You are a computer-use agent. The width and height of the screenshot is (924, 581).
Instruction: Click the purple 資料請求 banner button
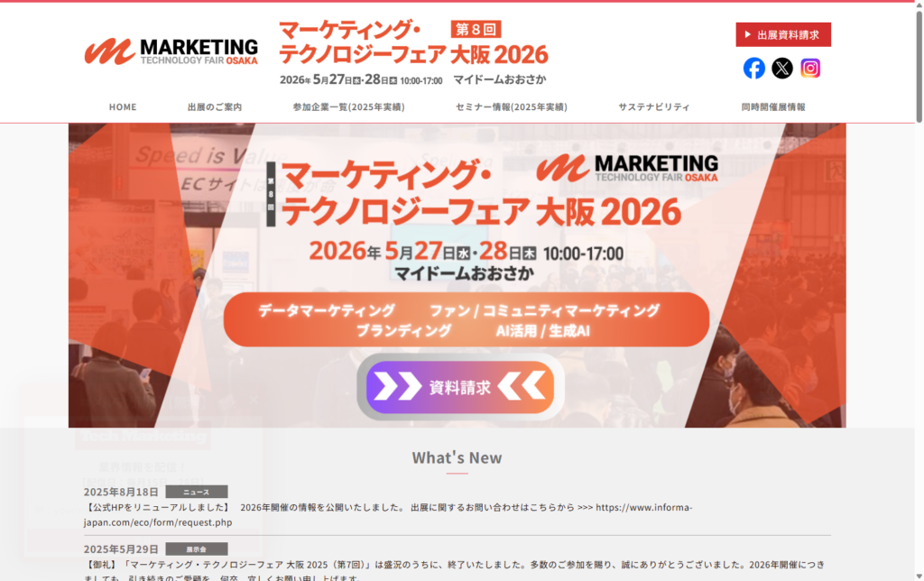click(x=460, y=387)
